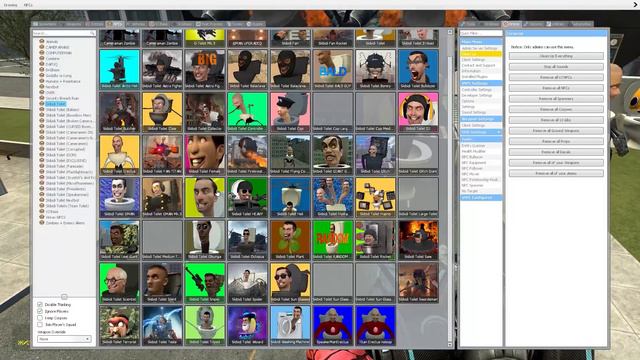This screenshot has height=360, width=640.
Task: Select the Skibidi Toilet Female icon
Action: 204,155
